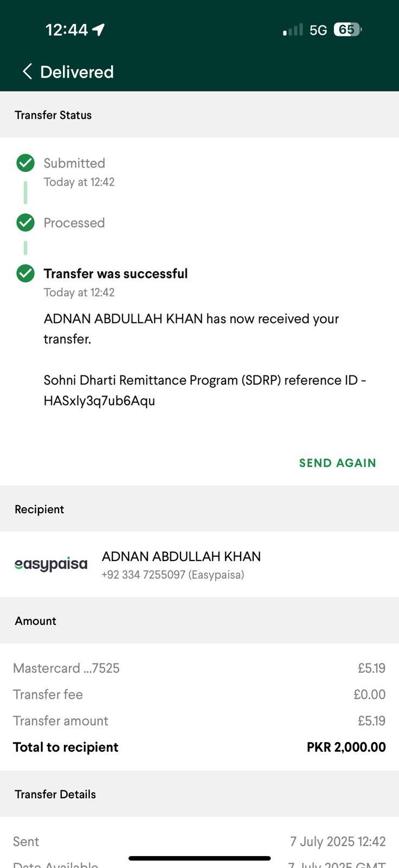Tap the Delivered page title
The width and height of the screenshot is (399, 868).
[77, 72]
